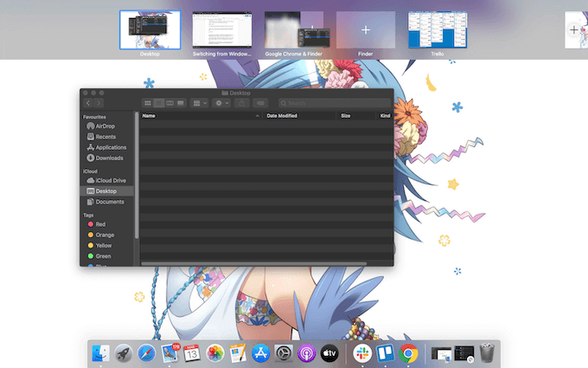Switch Finder to column view
Screen dimensions: 588x368
pyautogui.click(x=169, y=103)
